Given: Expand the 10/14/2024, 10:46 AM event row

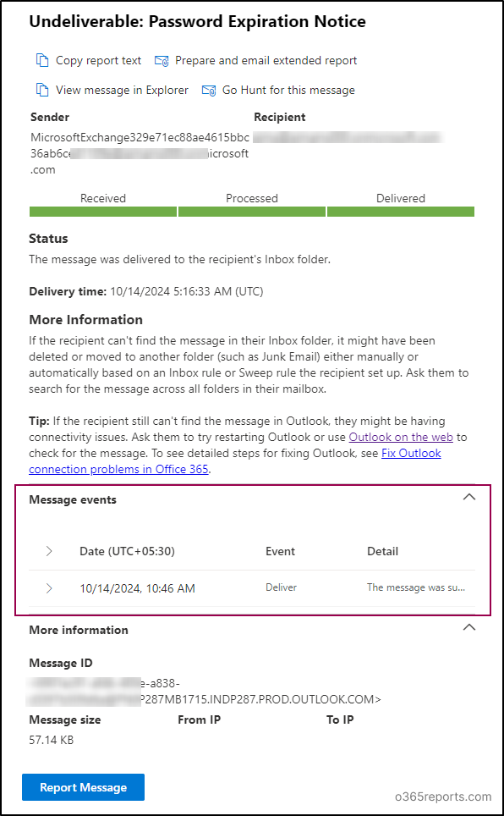Looking at the screenshot, I should pos(49,588).
